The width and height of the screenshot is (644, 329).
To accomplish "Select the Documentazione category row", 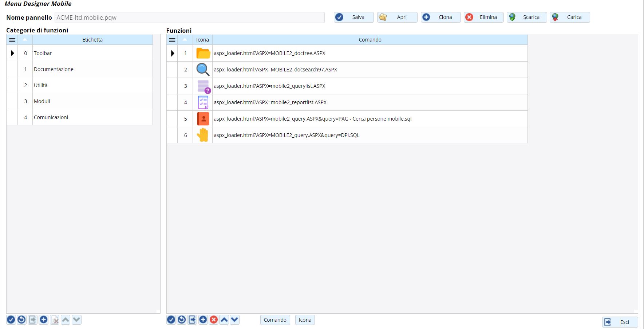I will click(x=54, y=69).
